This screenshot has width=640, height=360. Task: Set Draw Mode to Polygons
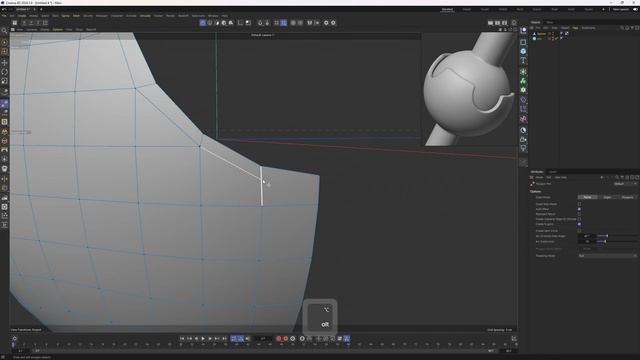(627, 197)
